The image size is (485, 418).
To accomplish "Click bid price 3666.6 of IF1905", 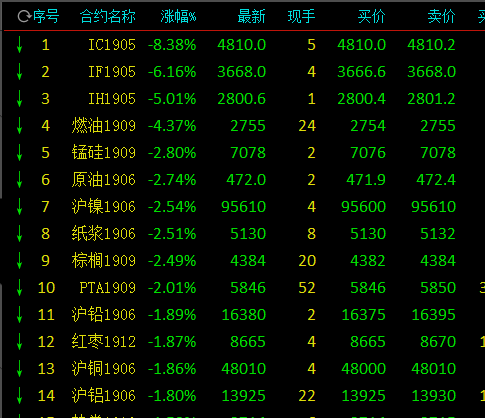I will coord(361,72).
